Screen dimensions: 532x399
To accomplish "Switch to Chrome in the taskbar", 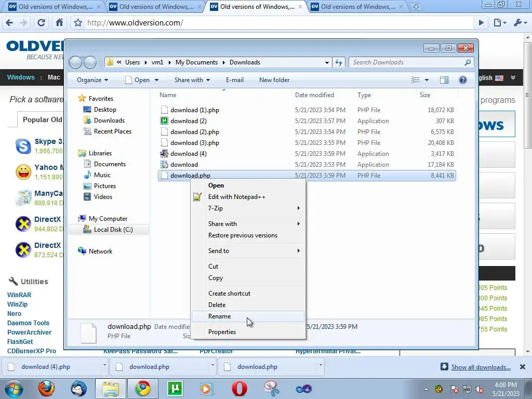I will click(143, 389).
